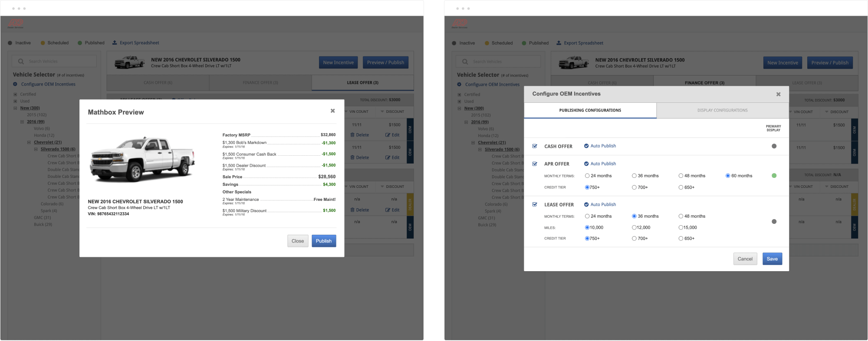This screenshot has height=341, width=868.
Task: Click the Close button in Mathbox Preview
Action: 298,241
